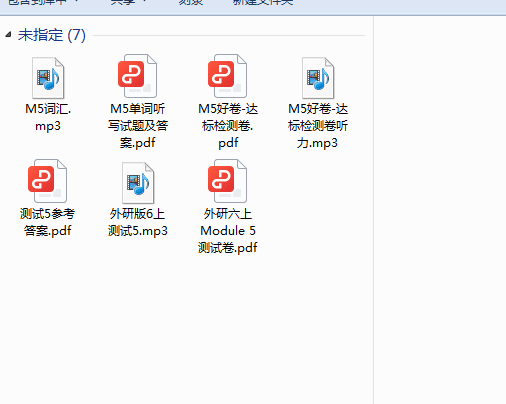Click the M5词汇.mp3 file name label
The image size is (506, 404).
click(x=48, y=117)
